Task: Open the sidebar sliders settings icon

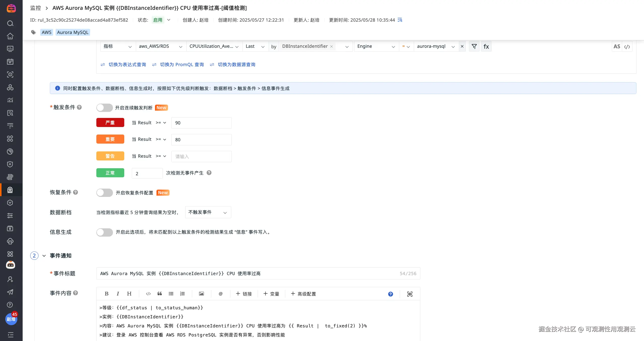Action: 10,216
